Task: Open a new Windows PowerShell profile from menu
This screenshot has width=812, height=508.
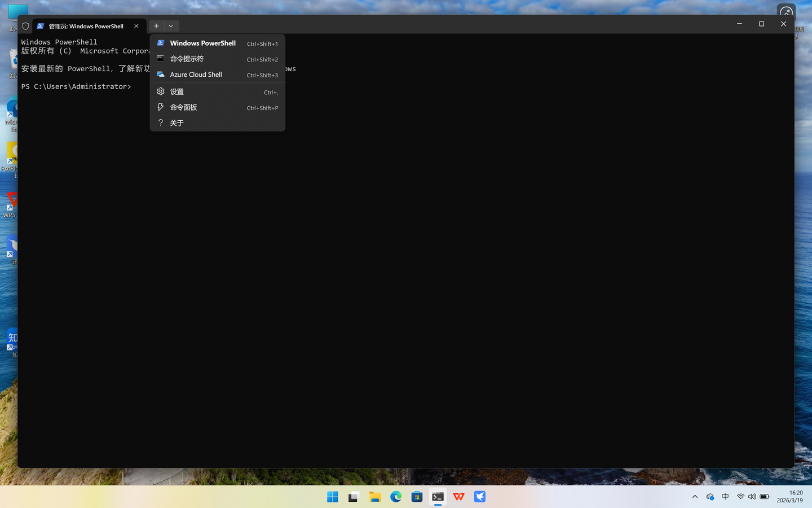Action: click(217, 43)
